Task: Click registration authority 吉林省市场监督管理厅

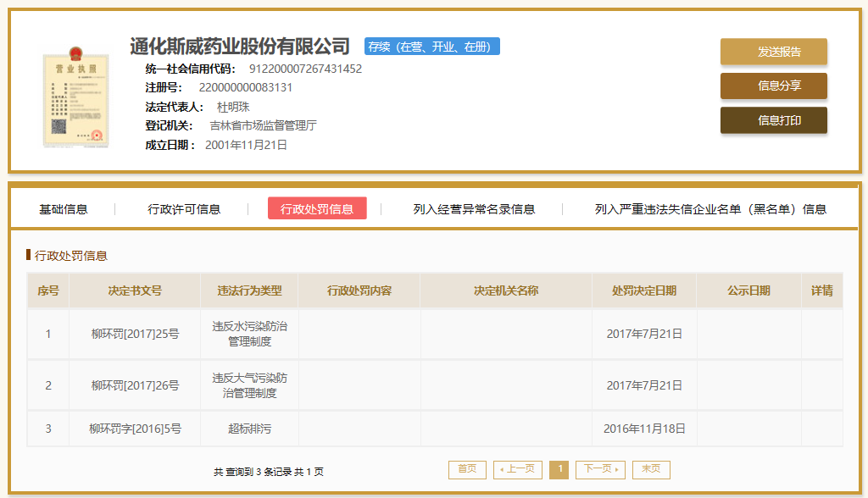Action: pyautogui.click(x=263, y=125)
